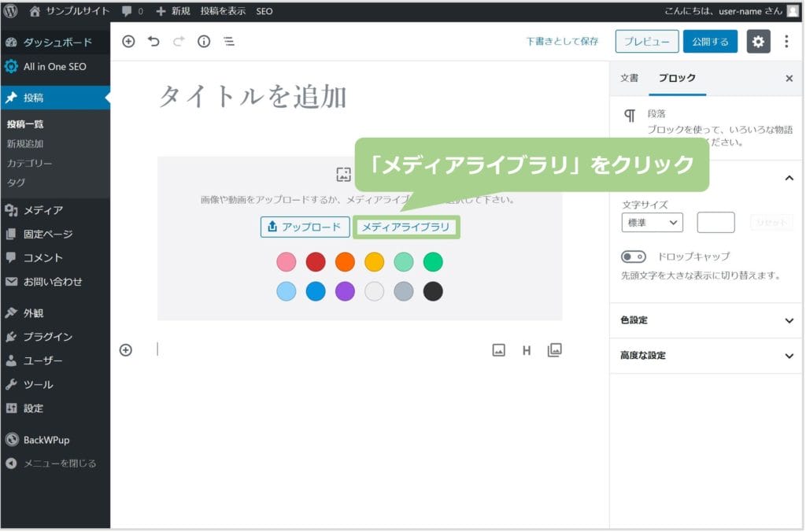Screen dimensions: 806x532
Task: Open the block navigation list icon
Action: [229, 42]
